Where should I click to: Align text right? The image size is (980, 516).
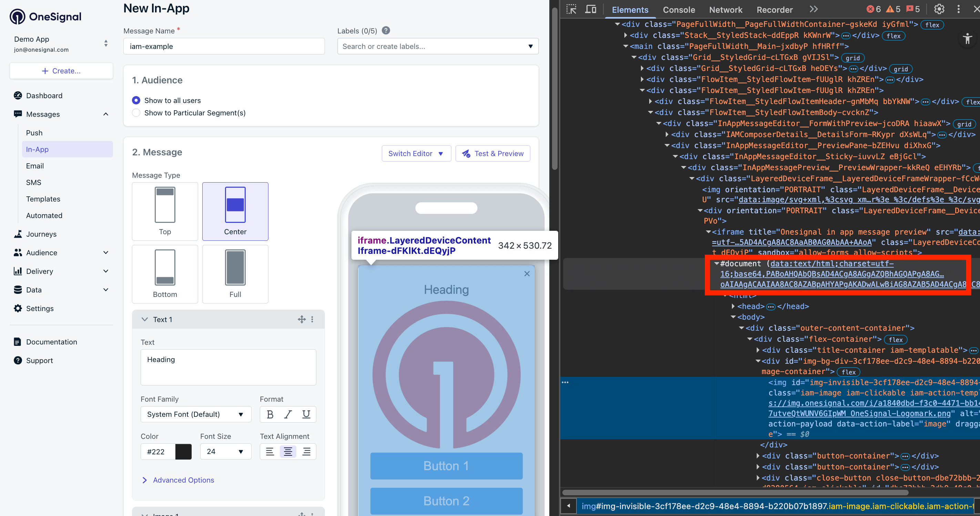[x=306, y=451]
